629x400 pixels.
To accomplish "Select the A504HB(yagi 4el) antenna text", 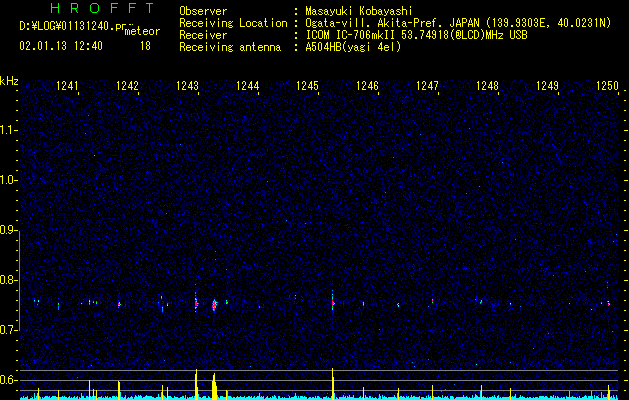I will (x=353, y=47).
